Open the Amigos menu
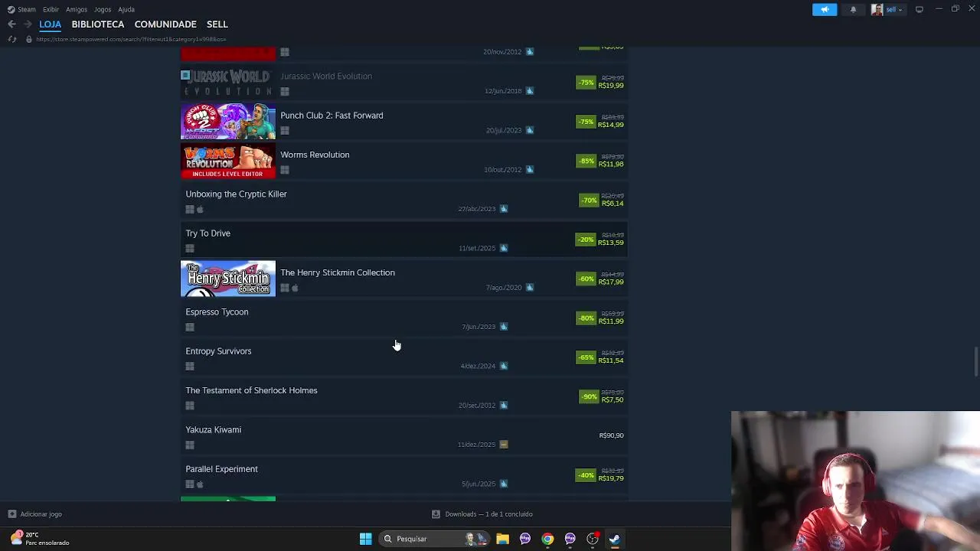Screen dimensions: 980x551 [77, 9]
